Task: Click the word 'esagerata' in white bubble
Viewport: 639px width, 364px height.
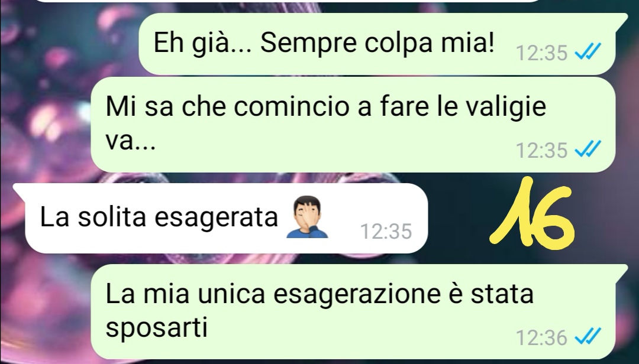Action: click(216, 217)
